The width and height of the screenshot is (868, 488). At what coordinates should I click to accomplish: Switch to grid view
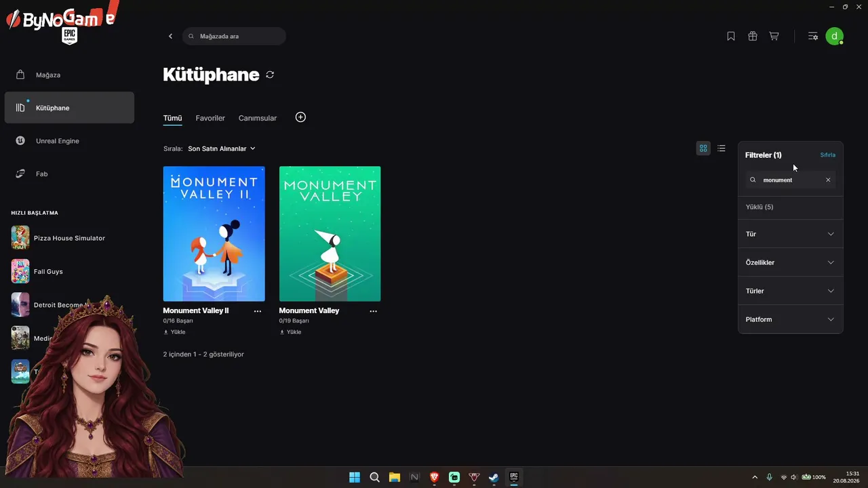(703, 148)
